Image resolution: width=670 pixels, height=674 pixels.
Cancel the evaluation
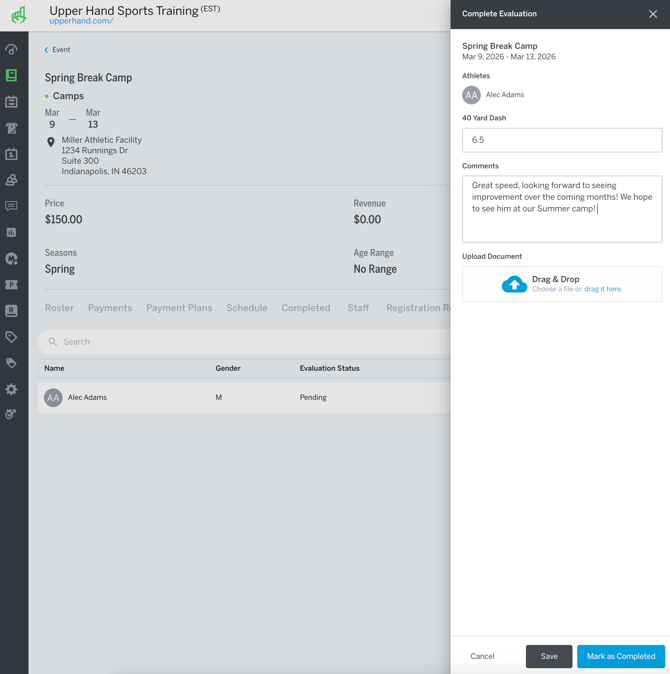(482, 656)
